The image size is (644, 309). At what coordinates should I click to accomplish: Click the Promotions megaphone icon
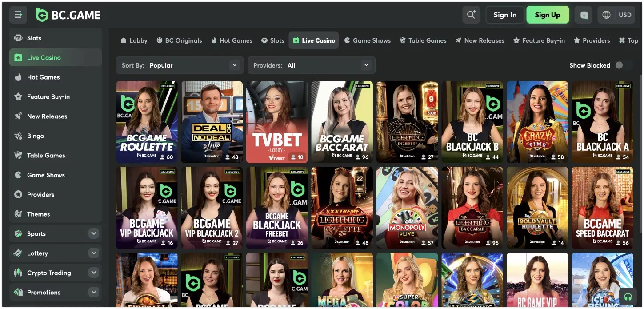pos(18,292)
